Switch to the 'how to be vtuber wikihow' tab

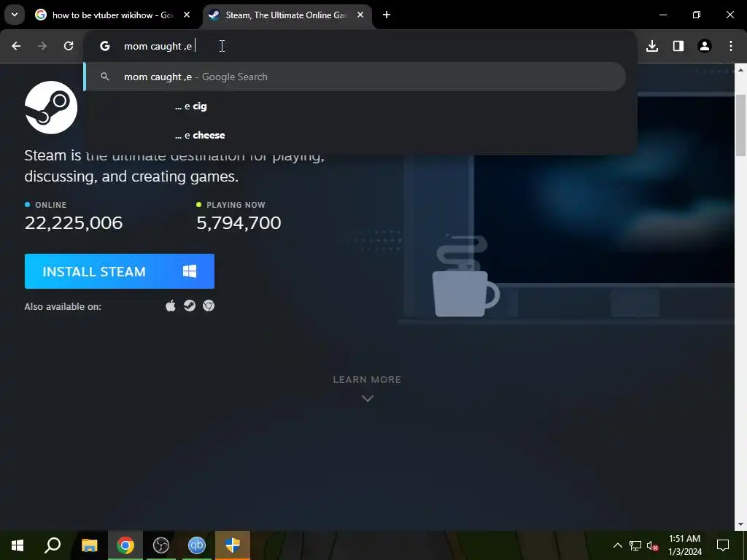coord(113,15)
